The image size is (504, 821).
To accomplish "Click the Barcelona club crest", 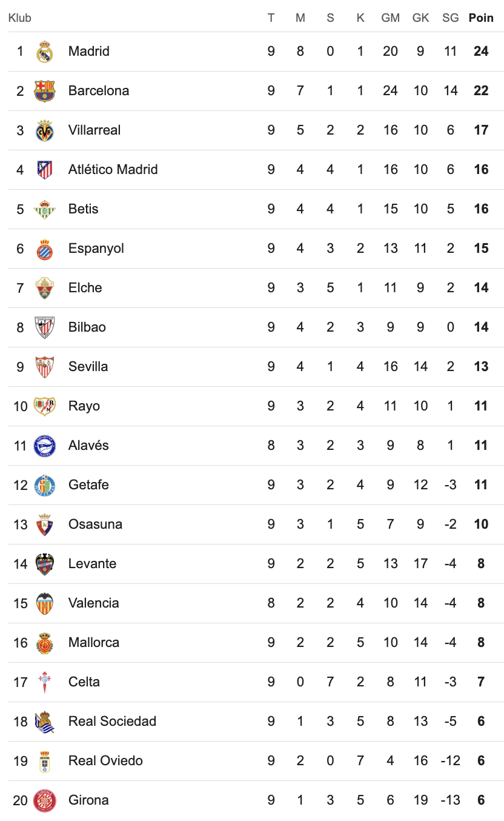I will 45,91.
